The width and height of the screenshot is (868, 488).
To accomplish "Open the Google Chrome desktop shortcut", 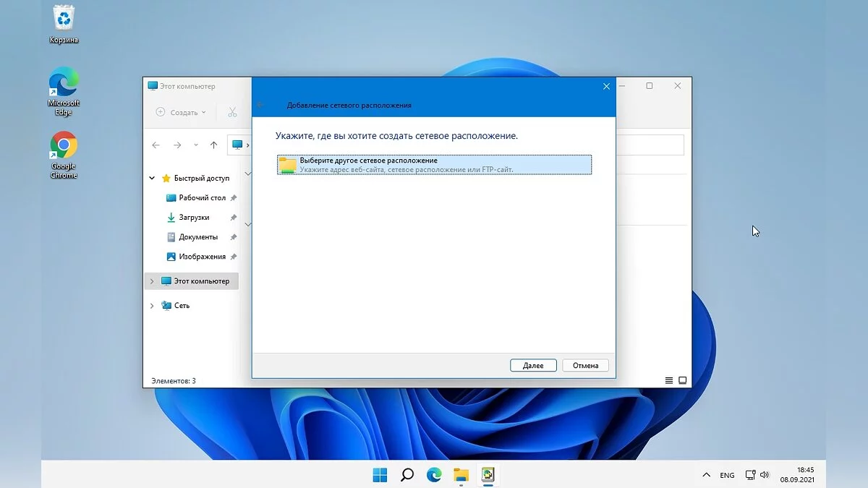I will coord(64,155).
